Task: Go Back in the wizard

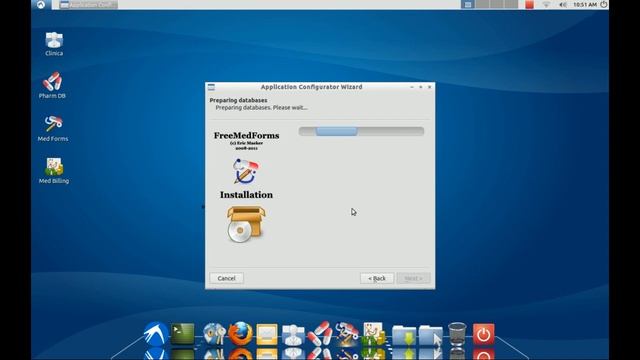Action: (x=377, y=278)
